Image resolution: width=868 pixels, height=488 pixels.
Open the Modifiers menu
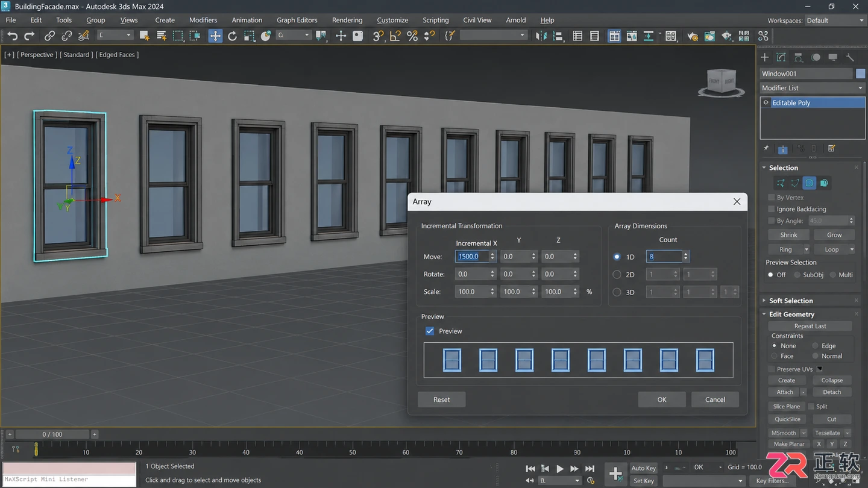[x=203, y=20]
